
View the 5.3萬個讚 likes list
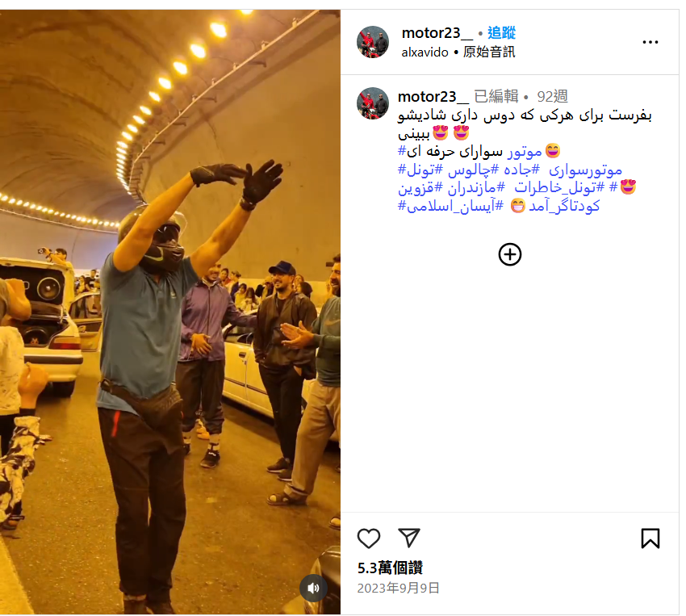pos(390,568)
